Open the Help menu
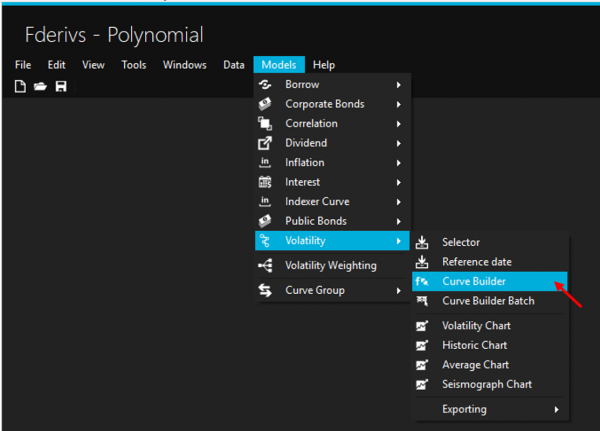 pyautogui.click(x=324, y=65)
